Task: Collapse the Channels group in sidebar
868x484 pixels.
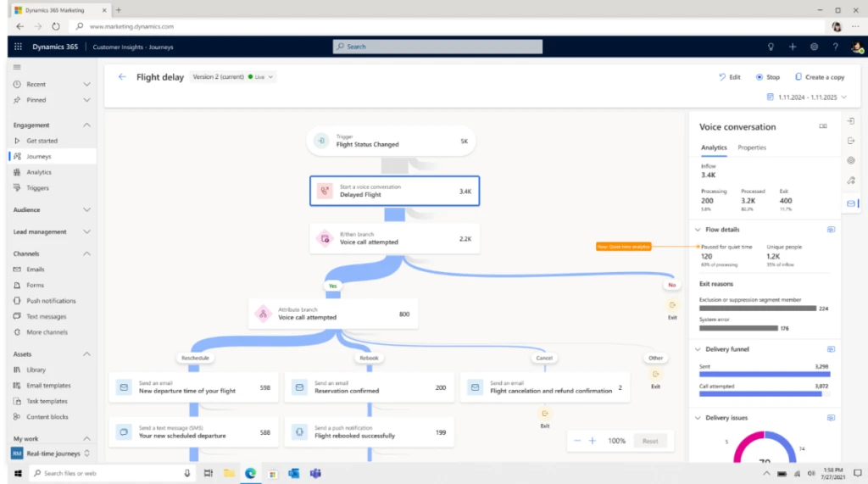Action: click(x=86, y=253)
